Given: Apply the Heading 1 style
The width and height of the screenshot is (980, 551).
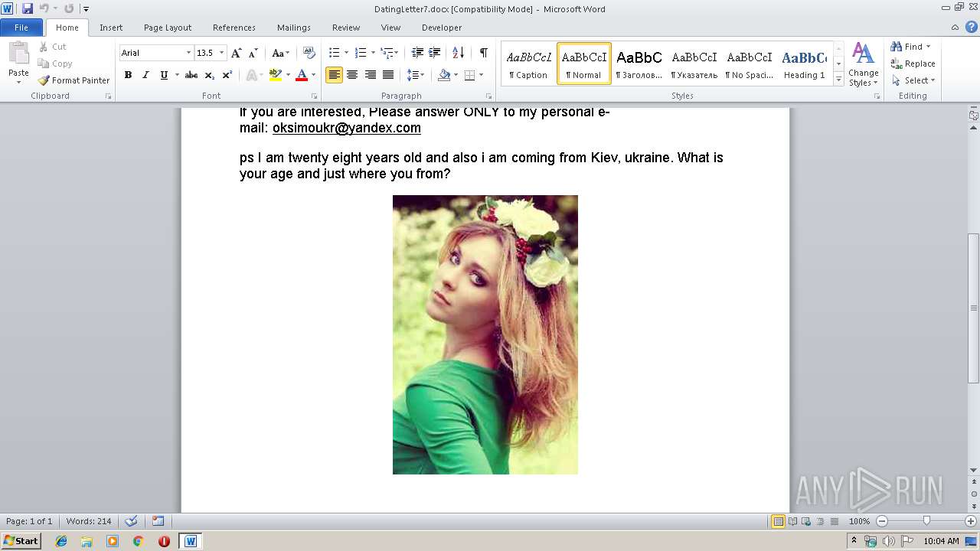Looking at the screenshot, I should (x=804, y=64).
